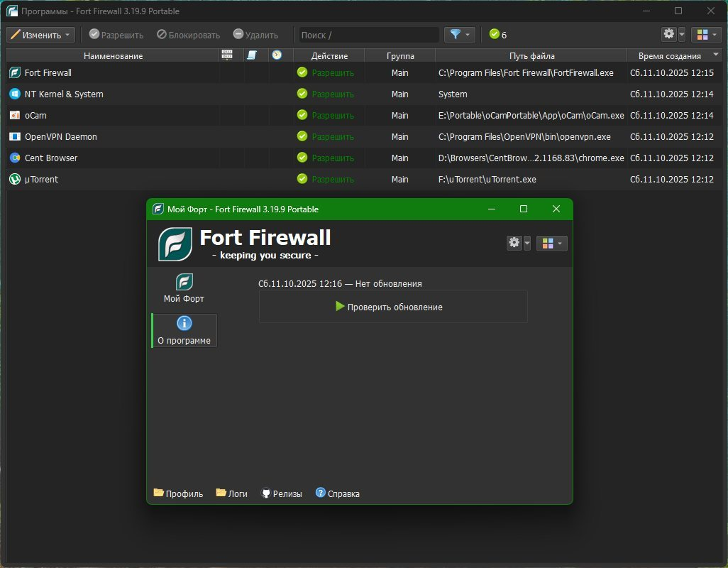Select the text 'OpenVPN Daemon'
This screenshot has height=568, width=728.
click(61, 136)
